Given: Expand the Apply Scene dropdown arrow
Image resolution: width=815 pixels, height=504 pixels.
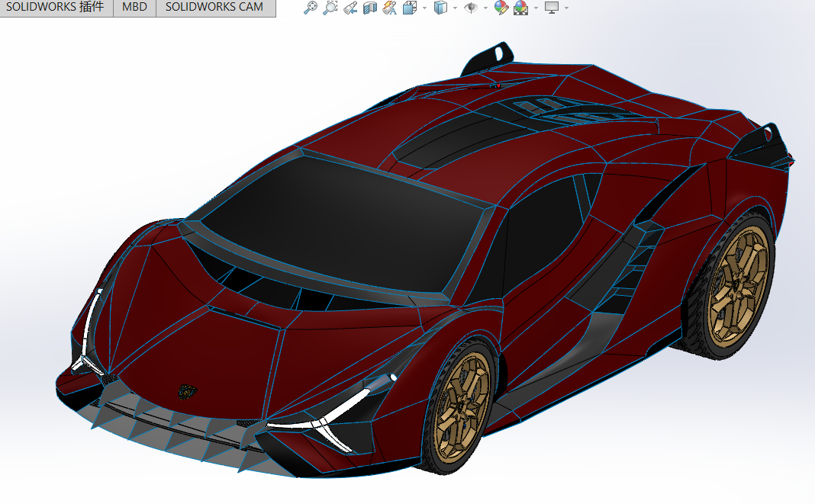Looking at the screenshot, I should point(536,8).
